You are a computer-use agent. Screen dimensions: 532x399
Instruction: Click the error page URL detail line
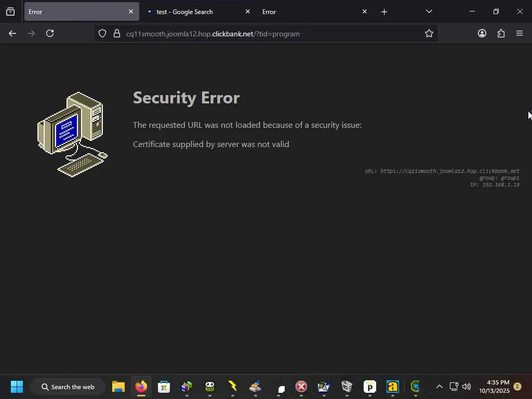pyautogui.click(x=442, y=171)
